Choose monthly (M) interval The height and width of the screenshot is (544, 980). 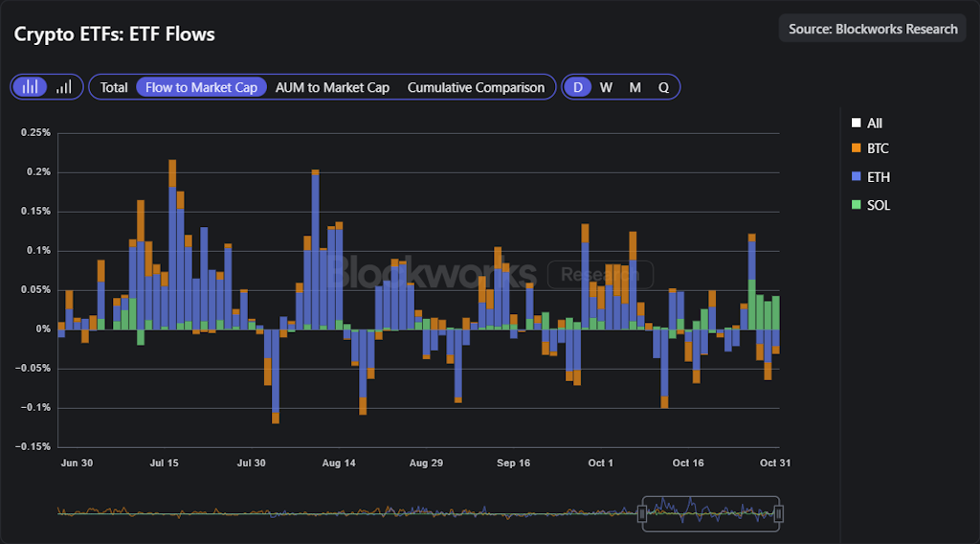pos(635,87)
